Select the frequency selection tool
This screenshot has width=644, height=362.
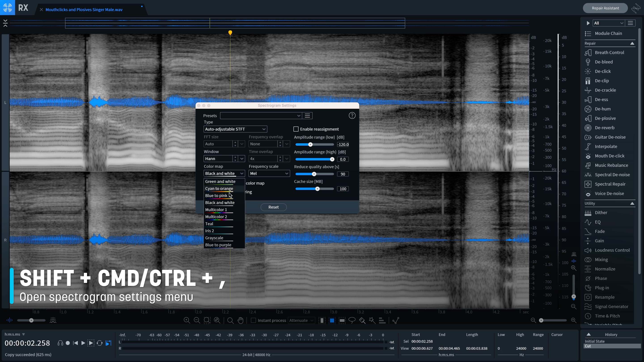342,320
